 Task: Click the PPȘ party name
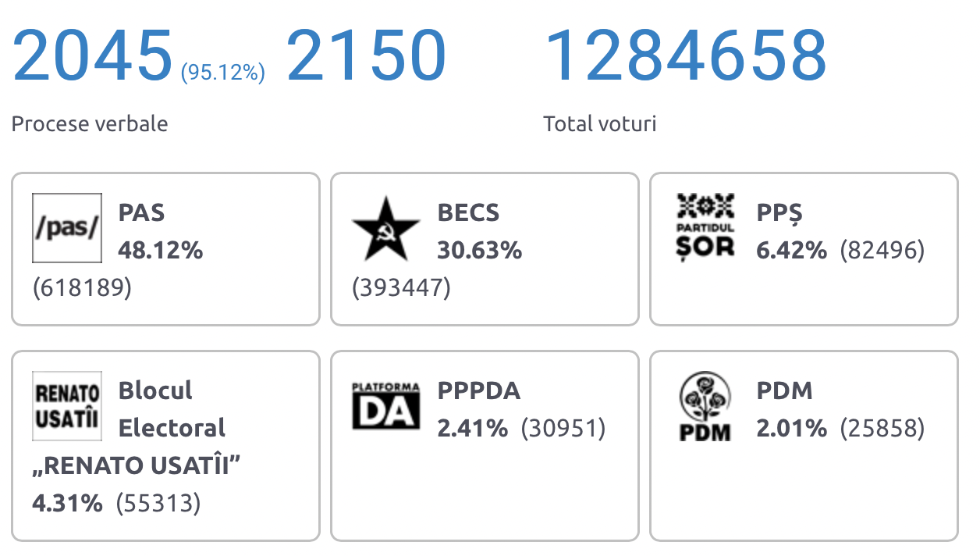tap(779, 212)
